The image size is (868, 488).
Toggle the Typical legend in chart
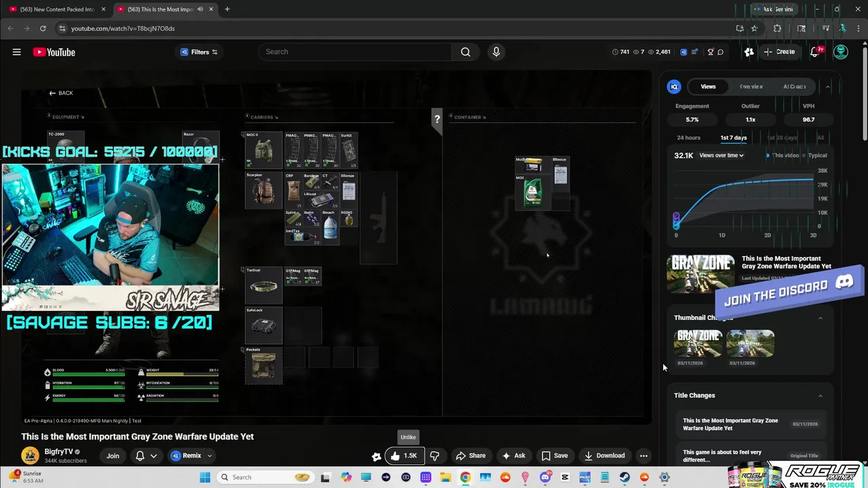click(x=816, y=155)
